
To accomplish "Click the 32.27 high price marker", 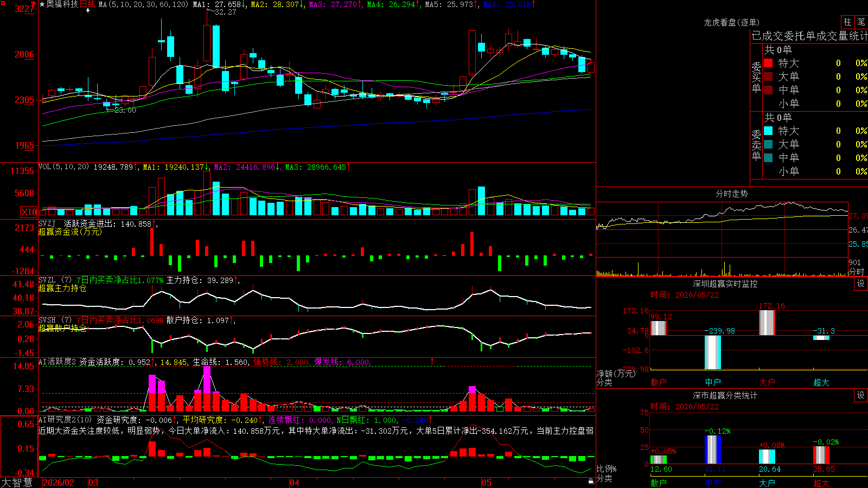I will 225,12.
